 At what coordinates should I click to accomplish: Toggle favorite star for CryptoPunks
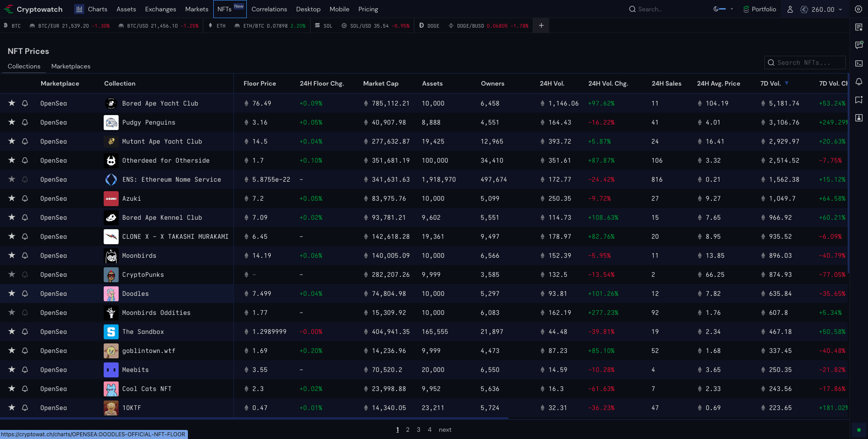(12, 275)
